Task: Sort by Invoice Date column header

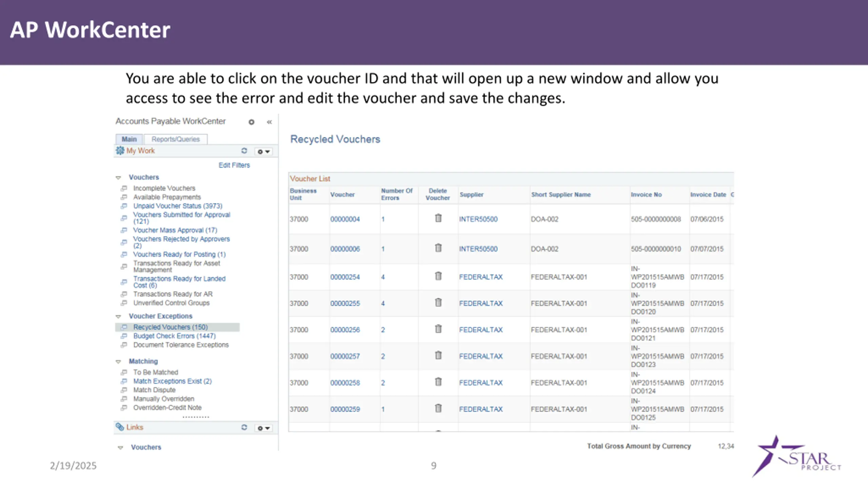Action: pos(708,195)
